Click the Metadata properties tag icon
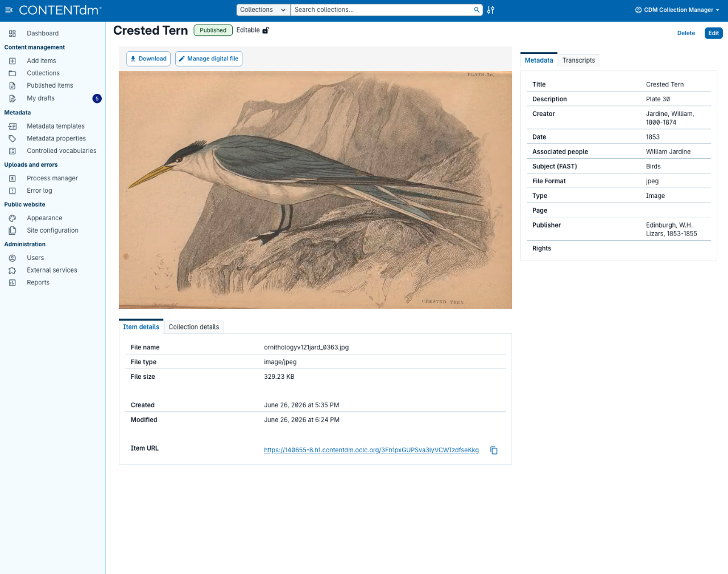Image resolution: width=728 pixels, height=574 pixels. click(13, 139)
